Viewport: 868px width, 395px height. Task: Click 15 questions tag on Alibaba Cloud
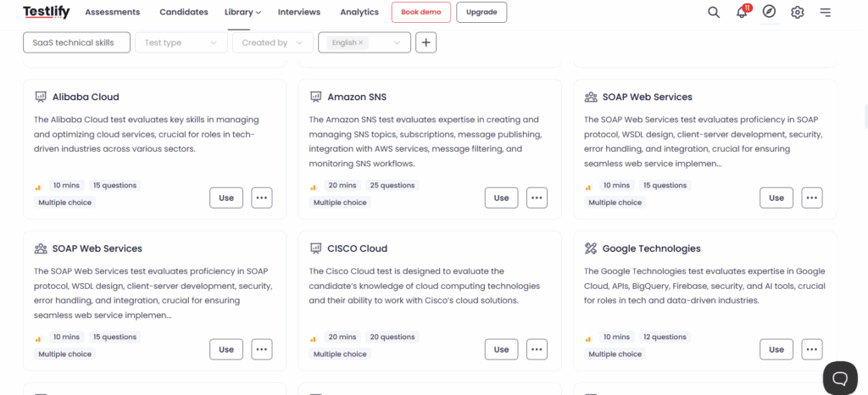pos(114,186)
